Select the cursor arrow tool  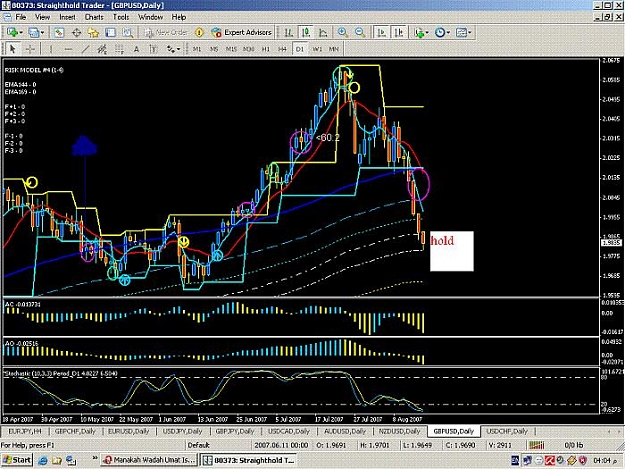[12, 49]
